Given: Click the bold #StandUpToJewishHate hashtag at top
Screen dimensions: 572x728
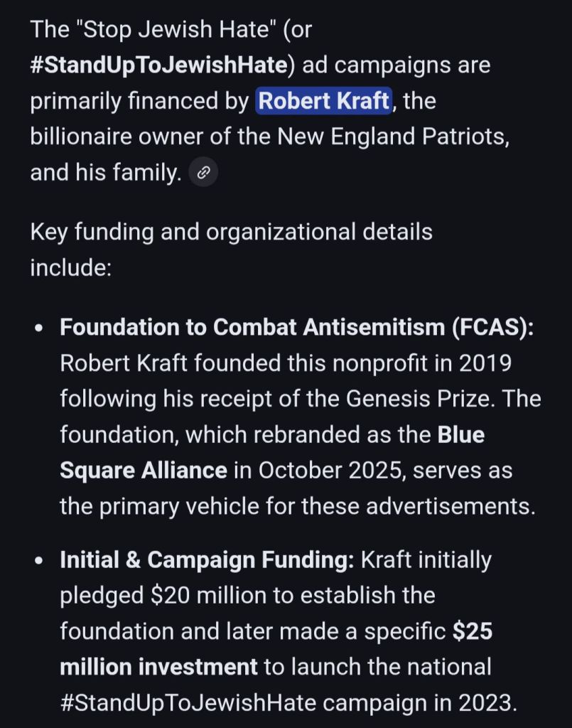Looking at the screenshot, I should pos(160,65).
